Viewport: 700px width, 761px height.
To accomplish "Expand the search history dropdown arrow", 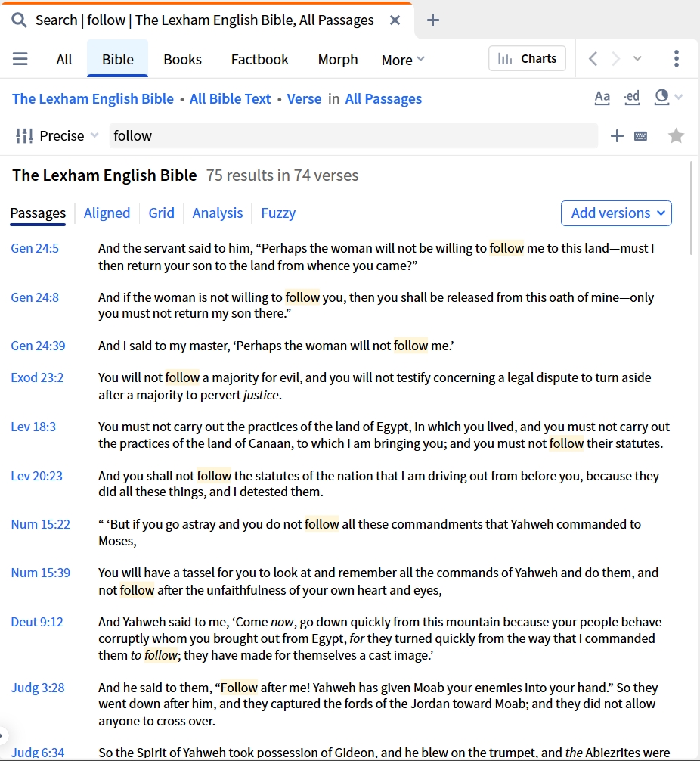I will click(x=679, y=97).
